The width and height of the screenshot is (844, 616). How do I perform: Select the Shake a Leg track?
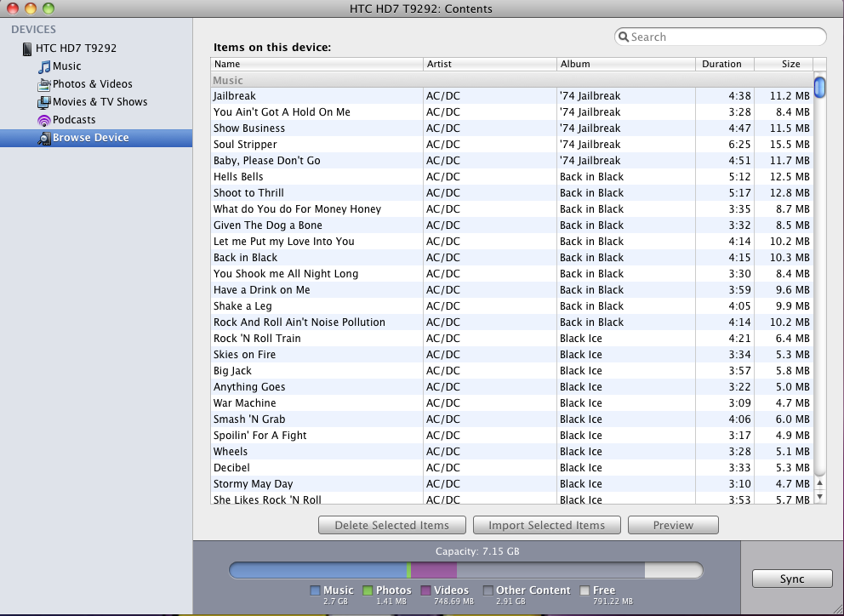click(x=512, y=305)
